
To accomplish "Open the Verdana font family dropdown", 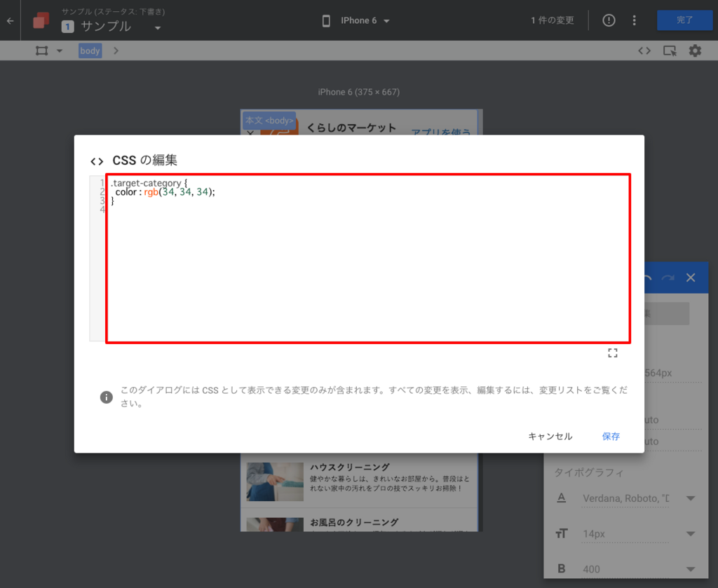I will [689, 498].
